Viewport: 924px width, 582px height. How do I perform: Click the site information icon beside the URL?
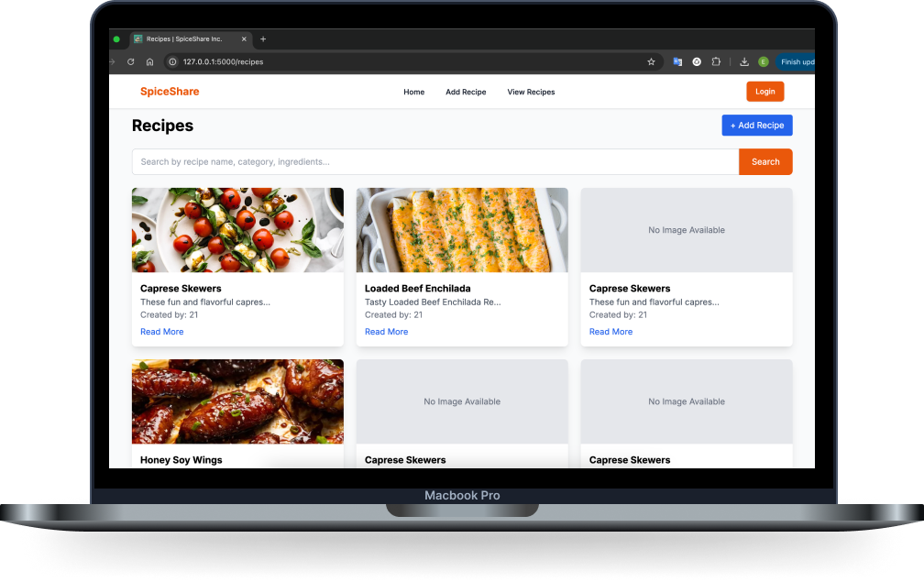point(171,62)
